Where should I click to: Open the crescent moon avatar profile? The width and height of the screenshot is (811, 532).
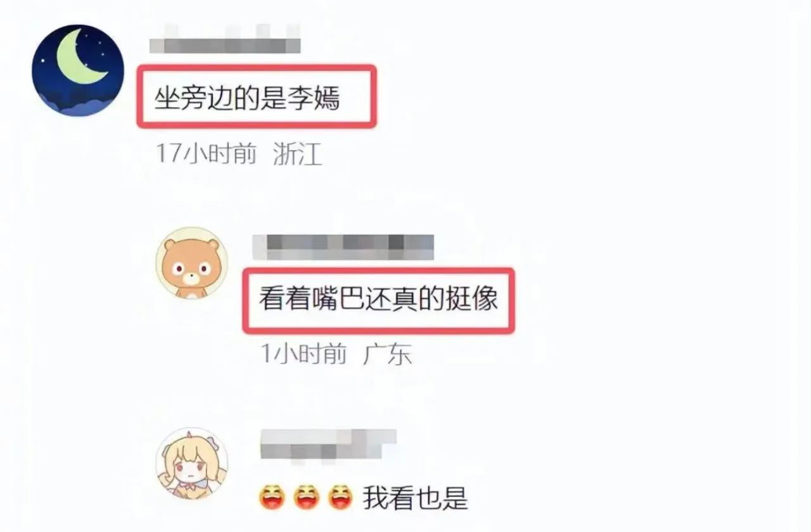click(x=78, y=70)
